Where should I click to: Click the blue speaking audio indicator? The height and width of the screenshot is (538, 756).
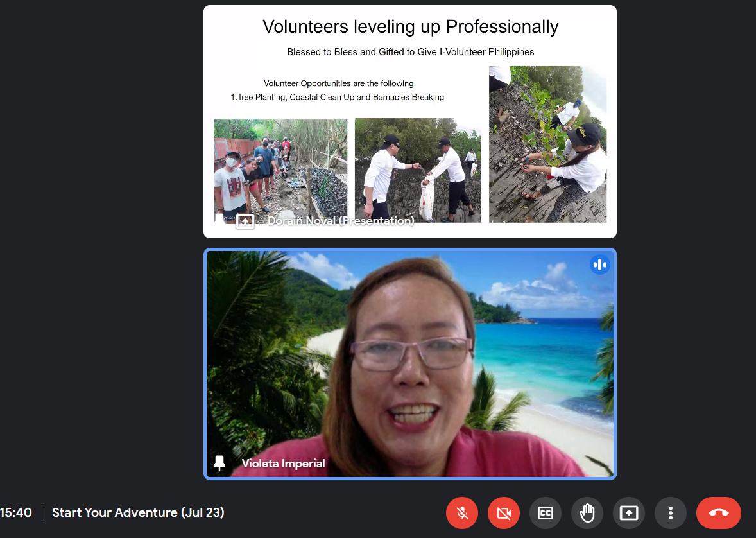click(x=599, y=265)
